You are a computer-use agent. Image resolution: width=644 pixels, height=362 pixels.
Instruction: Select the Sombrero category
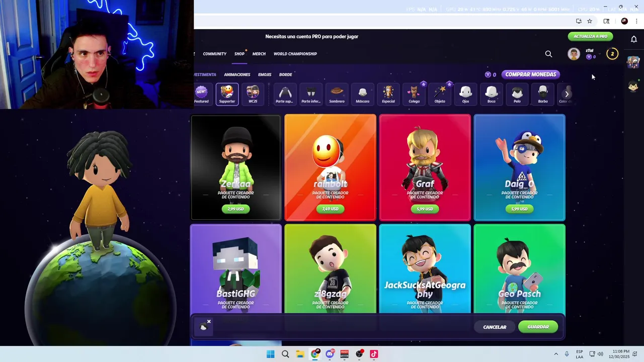tap(337, 94)
